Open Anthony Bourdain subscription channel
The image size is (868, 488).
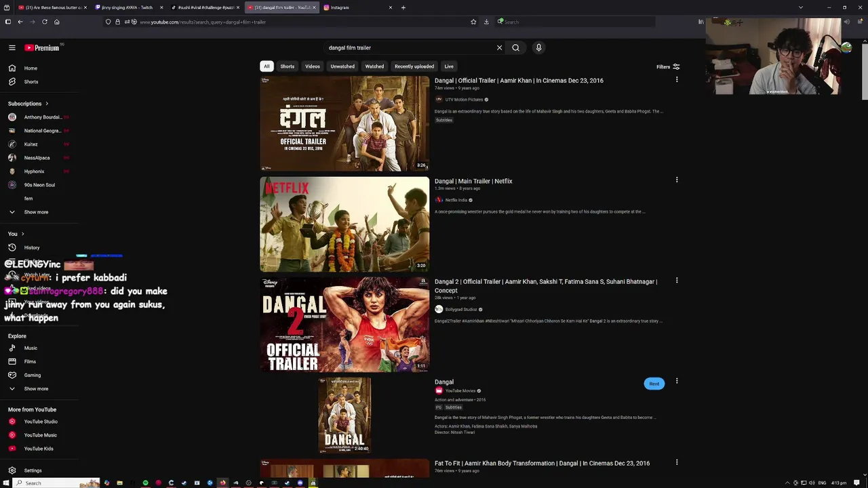pos(37,117)
